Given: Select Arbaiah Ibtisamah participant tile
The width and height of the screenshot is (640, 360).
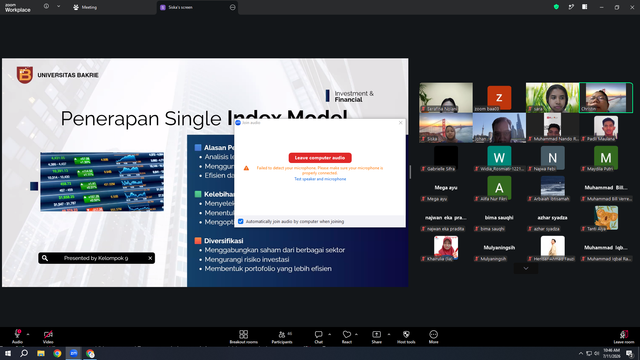Looking at the screenshot, I should tap(552, 188).
